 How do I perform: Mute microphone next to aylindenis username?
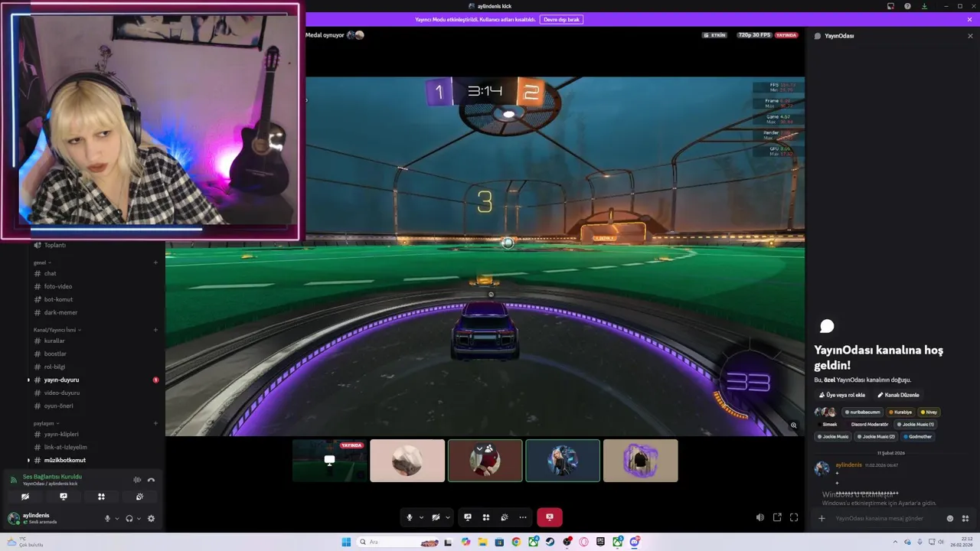108,518
